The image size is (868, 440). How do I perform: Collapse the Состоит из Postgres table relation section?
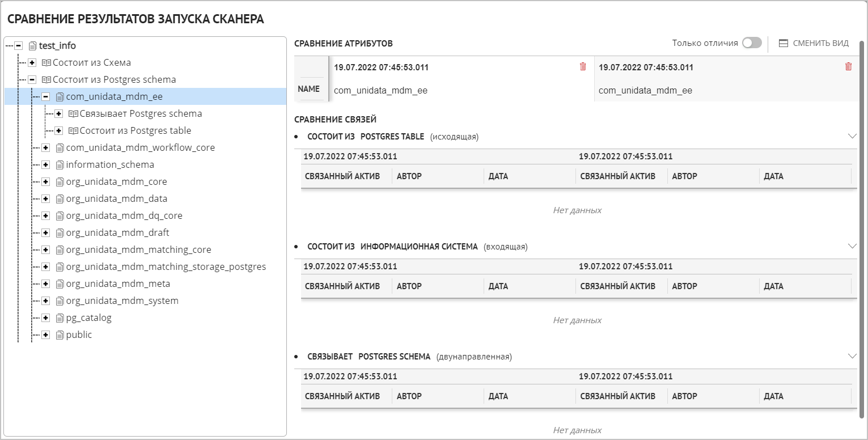[852, 136]
